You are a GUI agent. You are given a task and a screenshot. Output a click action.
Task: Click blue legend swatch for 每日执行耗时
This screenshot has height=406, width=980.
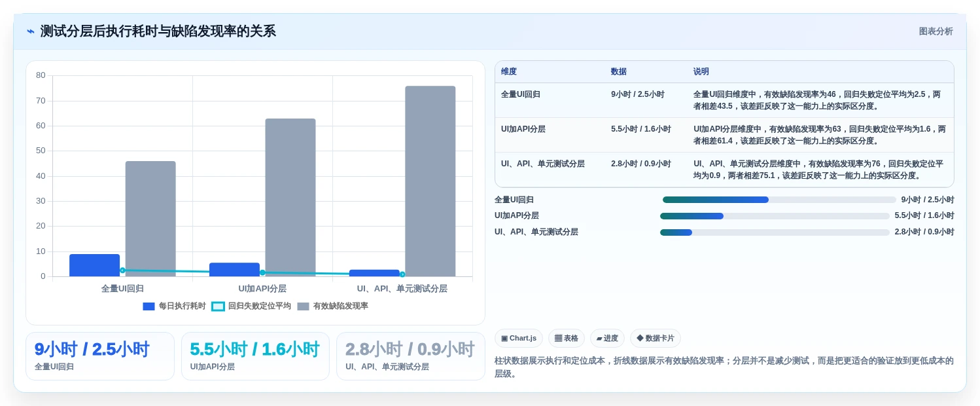(x=149, y=306)
